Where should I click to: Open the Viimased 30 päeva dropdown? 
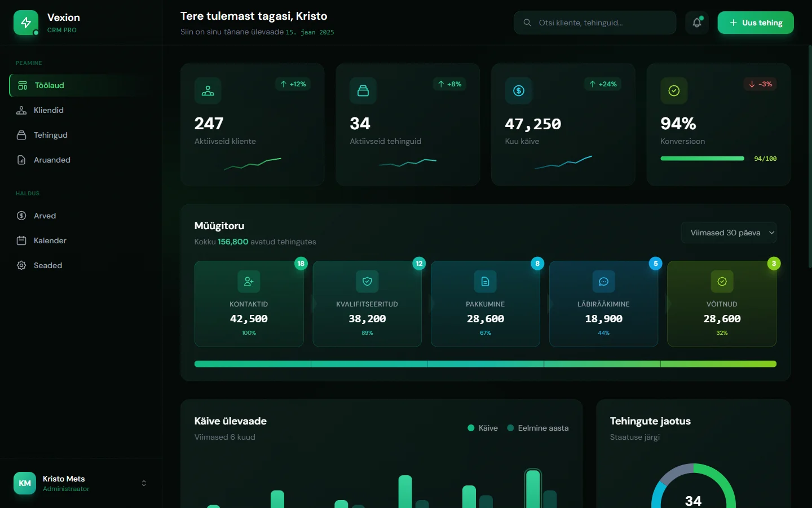click(x=729, y=233)
